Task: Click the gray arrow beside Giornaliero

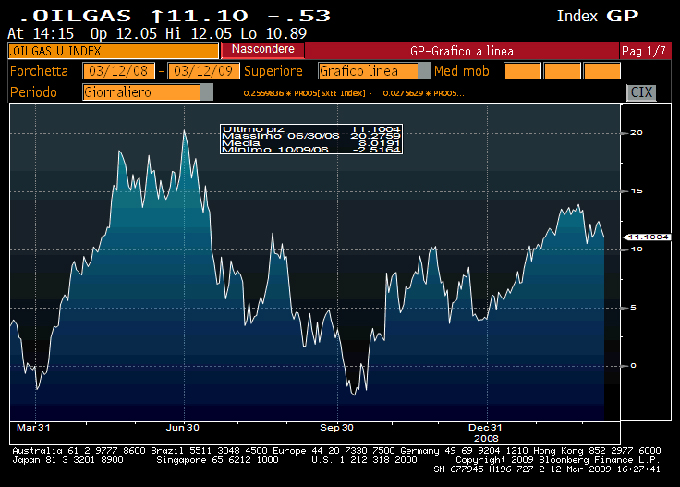Action: (x=207, y=92)
